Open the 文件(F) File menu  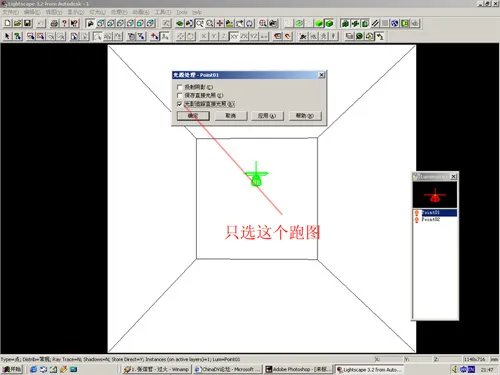pyautogui.click(x=10, y=12)
